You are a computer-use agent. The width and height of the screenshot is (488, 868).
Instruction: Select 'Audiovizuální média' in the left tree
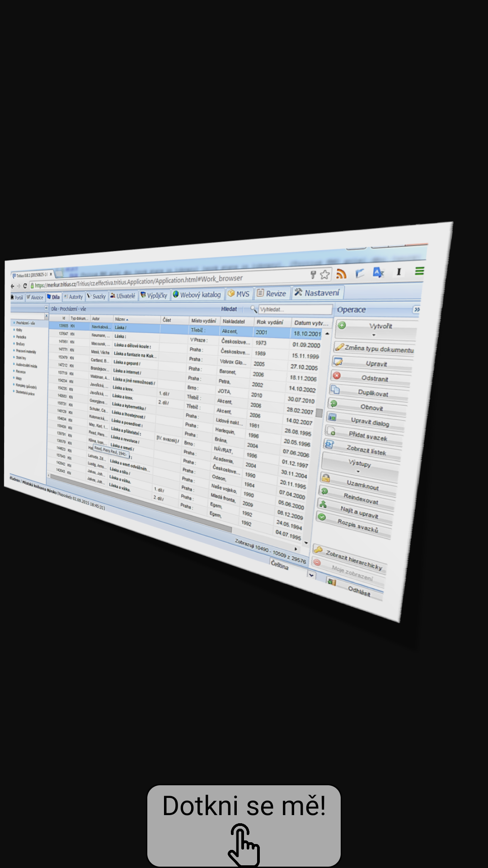[x=27, y=365]
